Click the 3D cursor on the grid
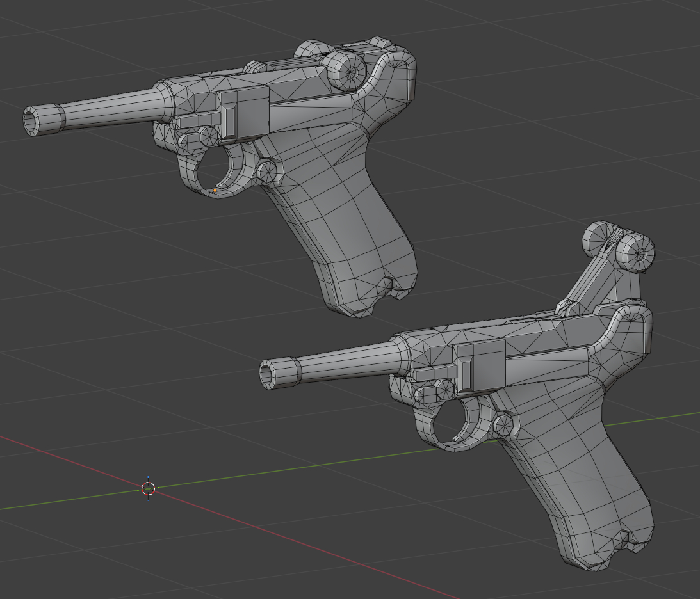Screen dimensions: 700x599 (x=148, y=488)
